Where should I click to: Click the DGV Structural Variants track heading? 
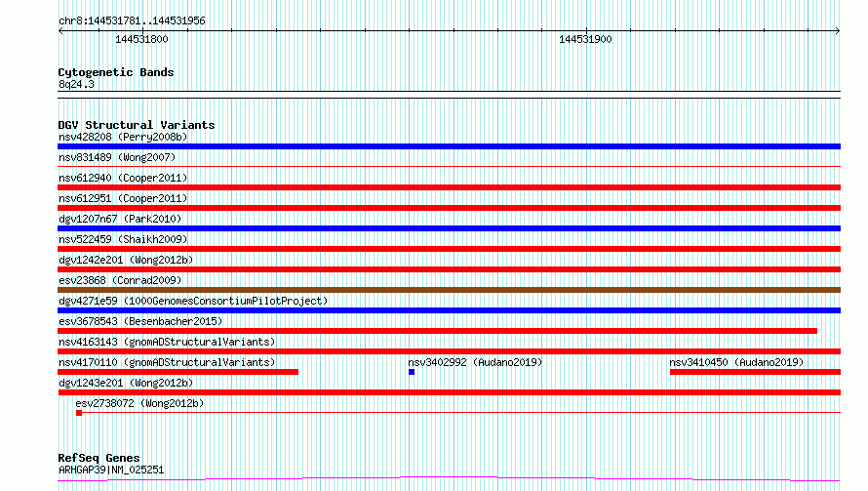[x=137, y=125]
